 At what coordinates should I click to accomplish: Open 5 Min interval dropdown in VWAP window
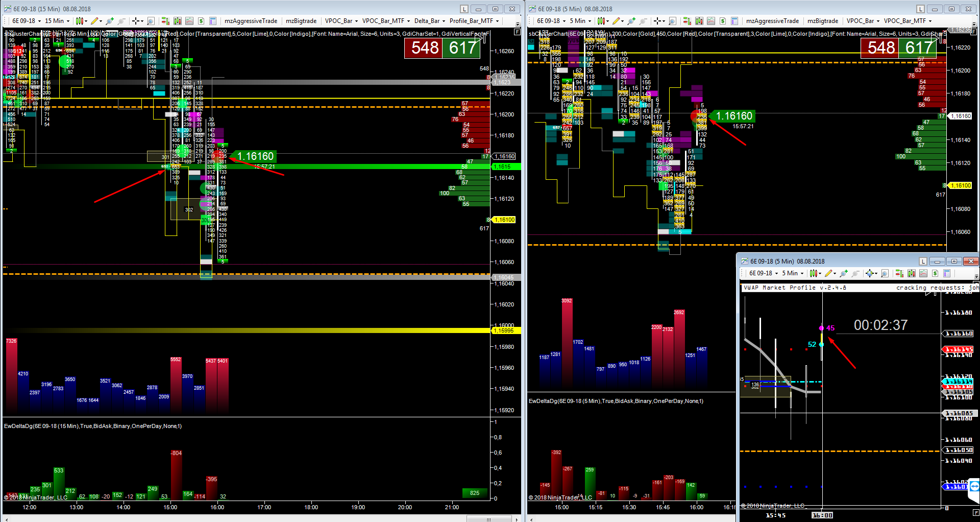793,273
